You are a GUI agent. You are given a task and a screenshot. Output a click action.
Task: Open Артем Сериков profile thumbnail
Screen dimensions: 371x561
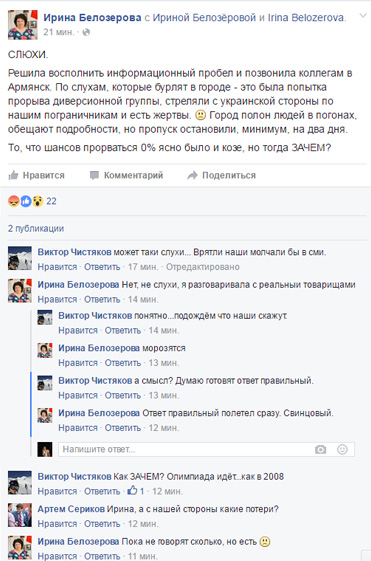[x=20, y=515]
